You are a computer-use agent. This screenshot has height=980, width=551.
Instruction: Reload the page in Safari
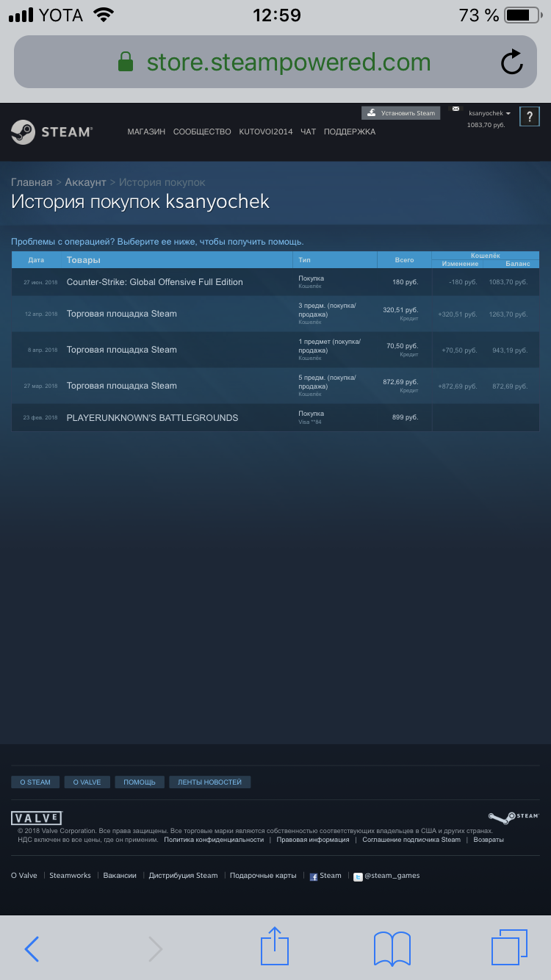tap(511, 62)
